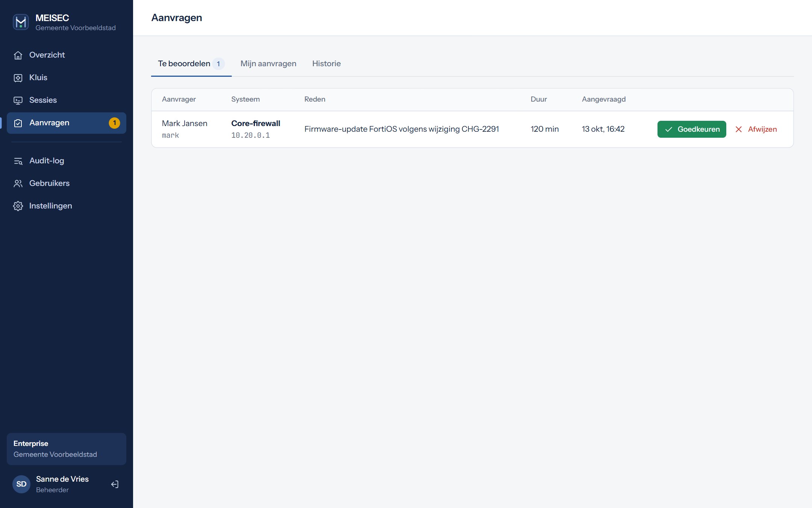Open the Mijn aanvragen tab
812x508 pixels.
[x=268, y=64]
